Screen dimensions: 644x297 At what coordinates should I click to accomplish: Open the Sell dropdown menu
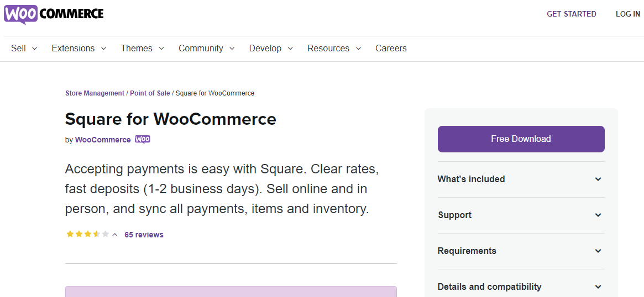pyautogui.click(x=24, y=49)
